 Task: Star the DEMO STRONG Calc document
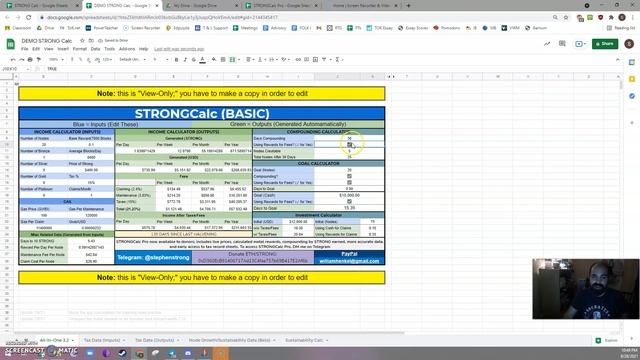click(82, 41)
